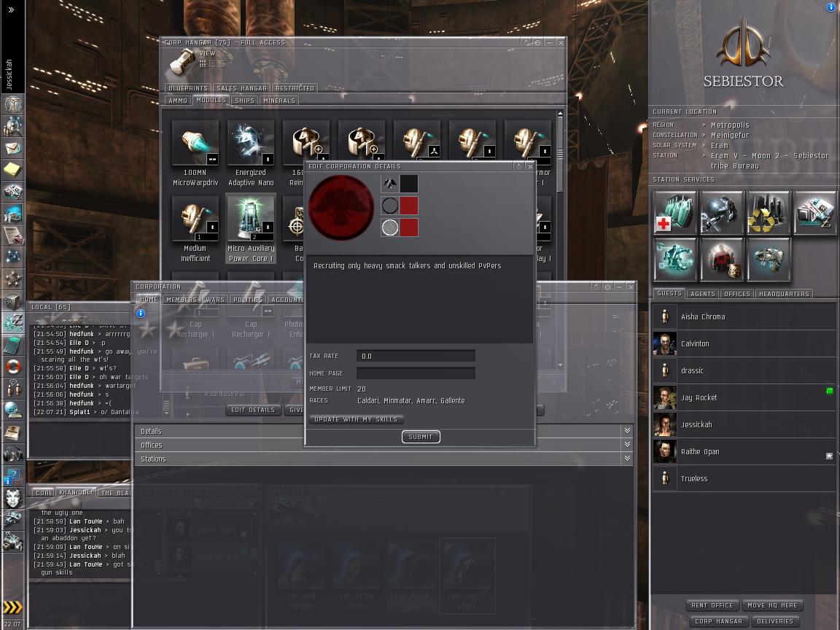Open the red swatch beside dark ring
Image resolution: width=840 pixels, height=630 pixels.
409,206
